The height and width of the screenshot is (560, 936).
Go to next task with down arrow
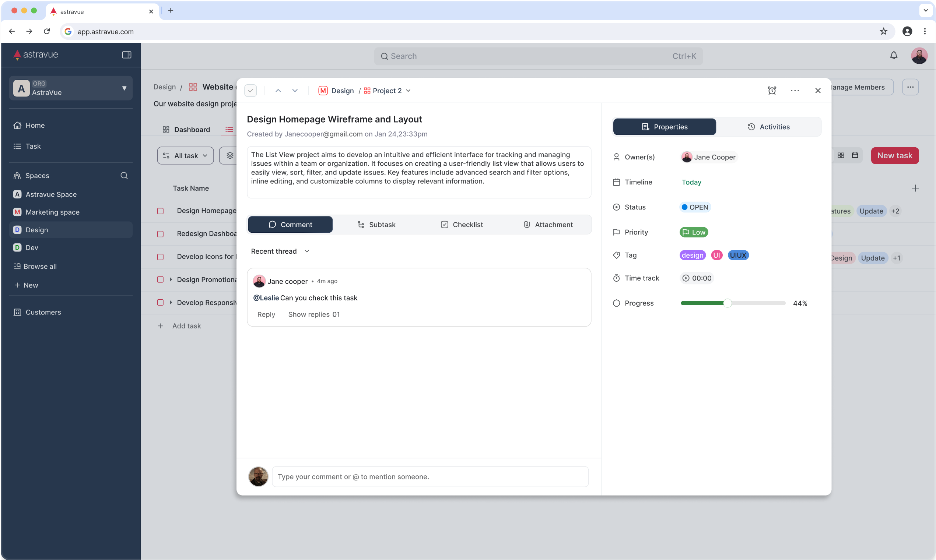coord(295,91)
